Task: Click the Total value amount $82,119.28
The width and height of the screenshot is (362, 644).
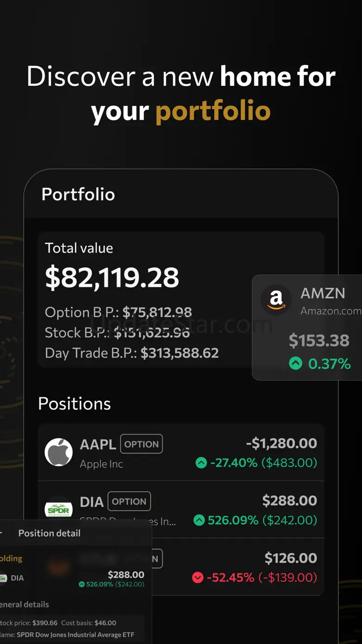Action: coord(112,277)
